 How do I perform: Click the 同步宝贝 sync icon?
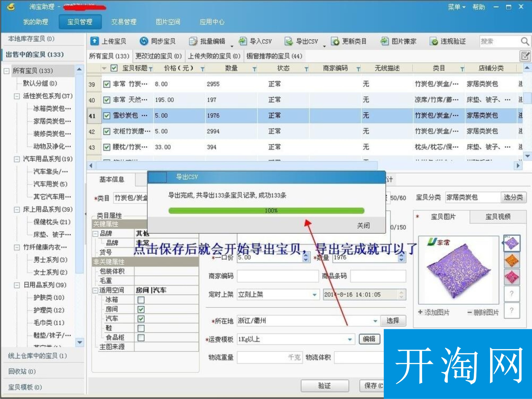tap(143, 41)
